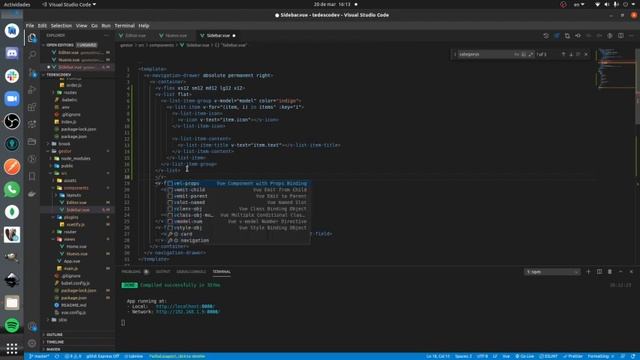
Task: Switch to the Nuevo.vue tab
Action: [176, 36]
